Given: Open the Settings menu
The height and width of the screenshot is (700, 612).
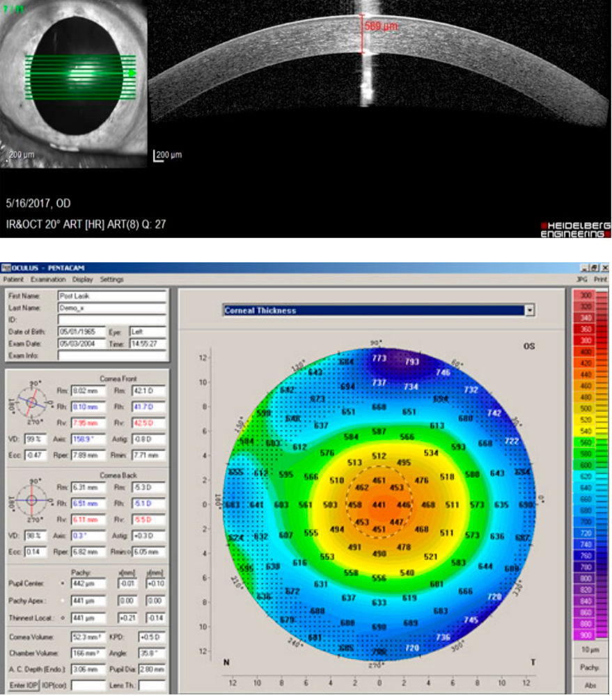Looking at the screenshot, I should coord(111,279).
